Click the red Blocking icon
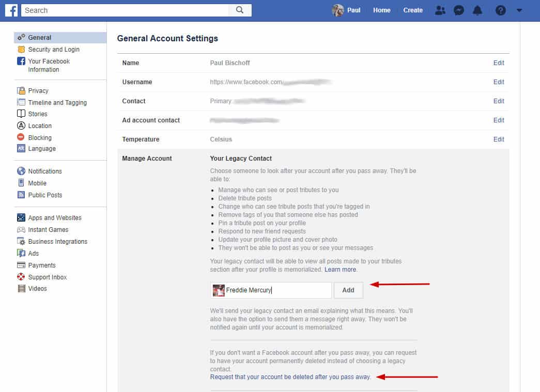540x392 pixels. click(x=21, y=137)
